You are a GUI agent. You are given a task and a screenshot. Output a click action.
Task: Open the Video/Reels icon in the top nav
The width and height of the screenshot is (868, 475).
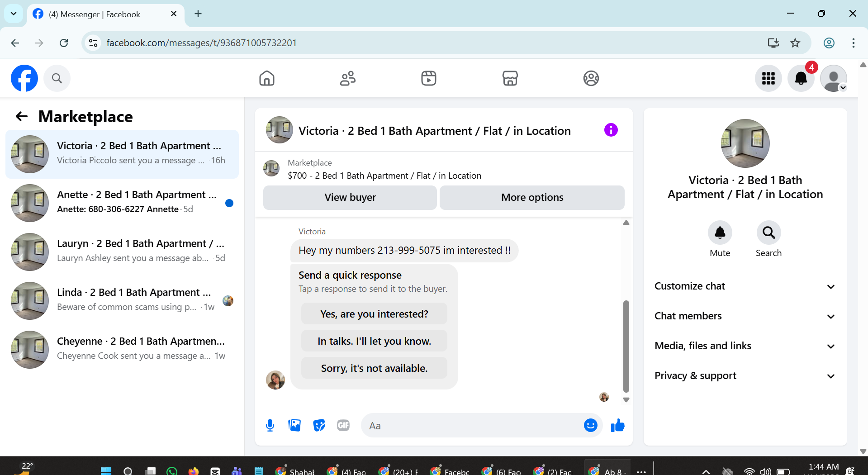click(429, 78)
